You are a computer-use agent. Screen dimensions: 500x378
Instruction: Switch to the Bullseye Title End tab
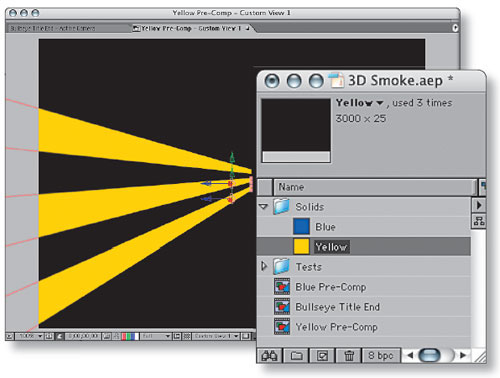(52, 28)
